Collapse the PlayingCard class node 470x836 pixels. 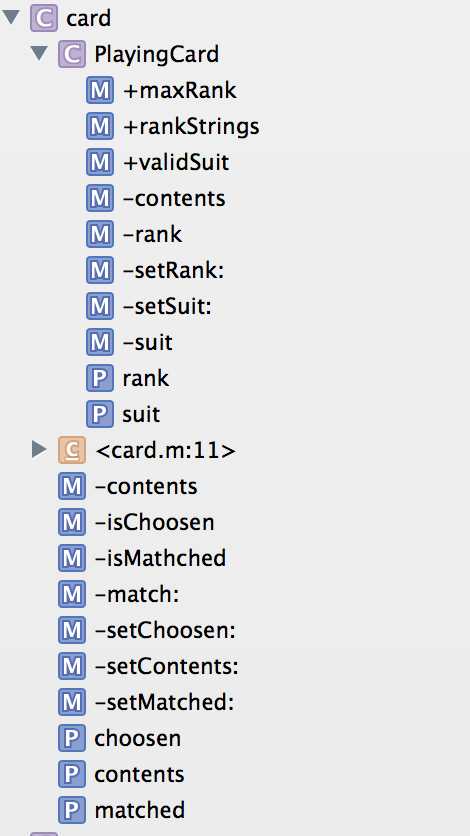tap(39, 53)
